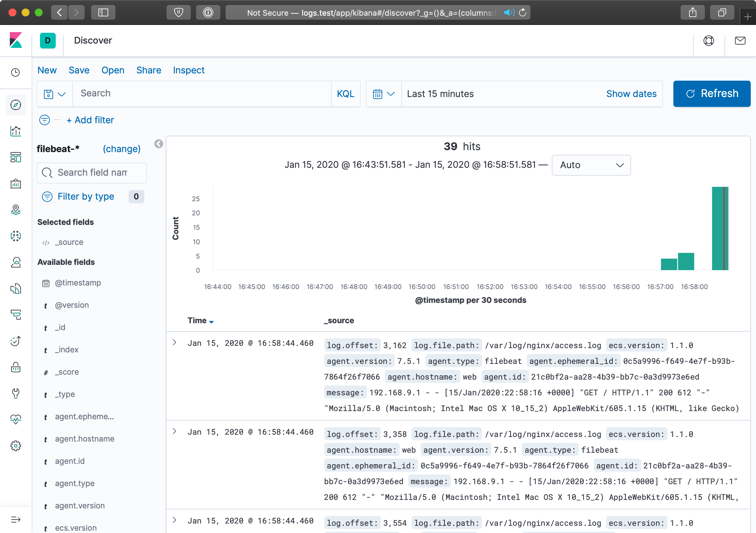Open the Machine Learning sidebar icon
The height and width of the screenshot is (533, 756).
(x=15, y=236)
